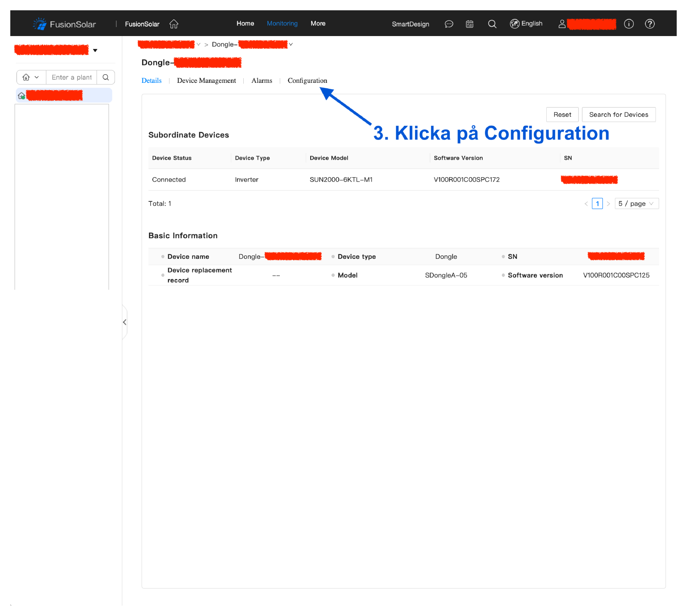
Task: Open the messages chat bubble icon
Action: click(x=449, y=24)
